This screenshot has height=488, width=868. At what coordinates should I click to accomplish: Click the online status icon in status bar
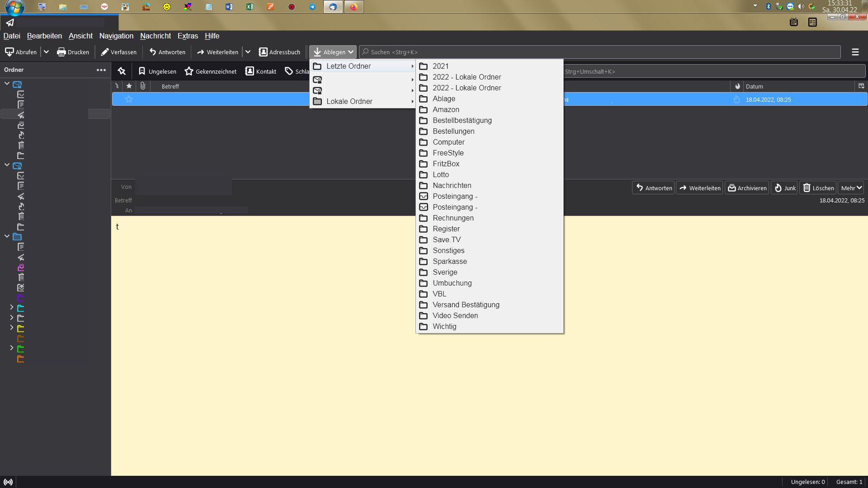tap(8, 482)
